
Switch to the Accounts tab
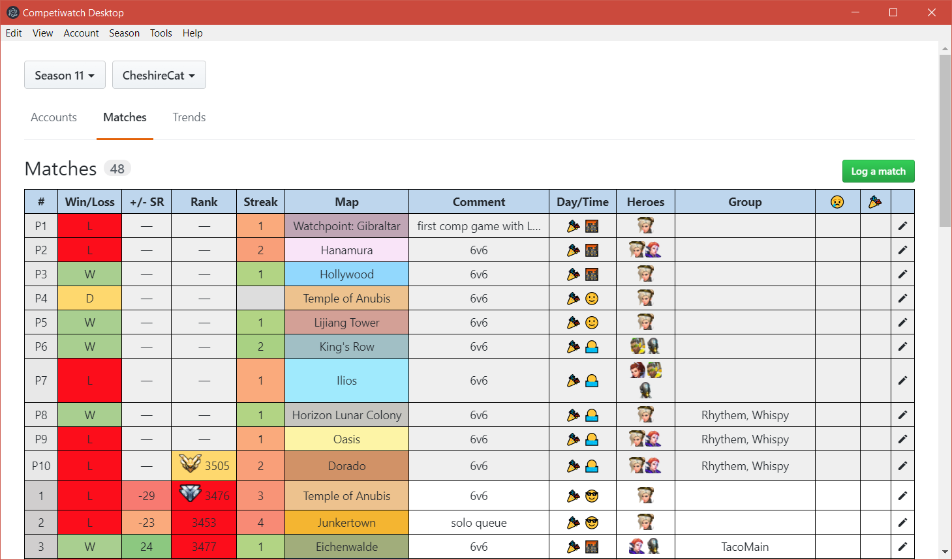click(54, 117)
